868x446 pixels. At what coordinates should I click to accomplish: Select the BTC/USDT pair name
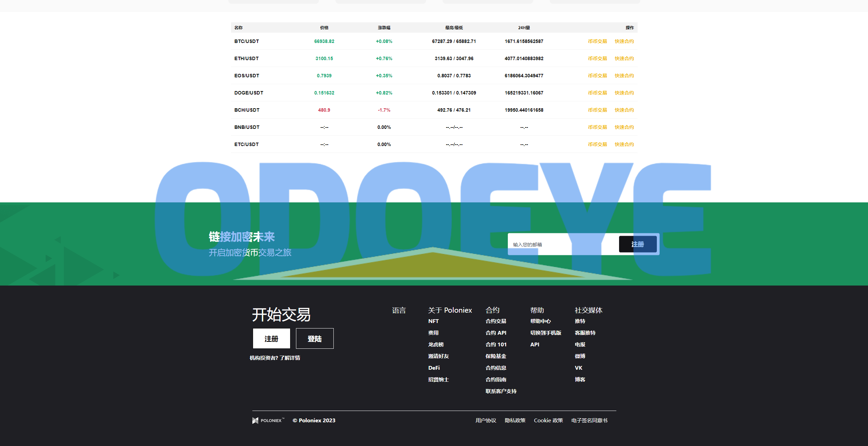247,41
